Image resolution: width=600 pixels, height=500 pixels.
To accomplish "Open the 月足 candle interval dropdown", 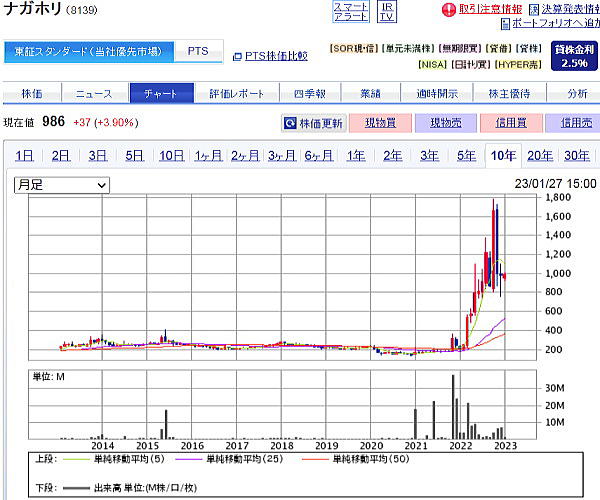I will pos(61,185).
